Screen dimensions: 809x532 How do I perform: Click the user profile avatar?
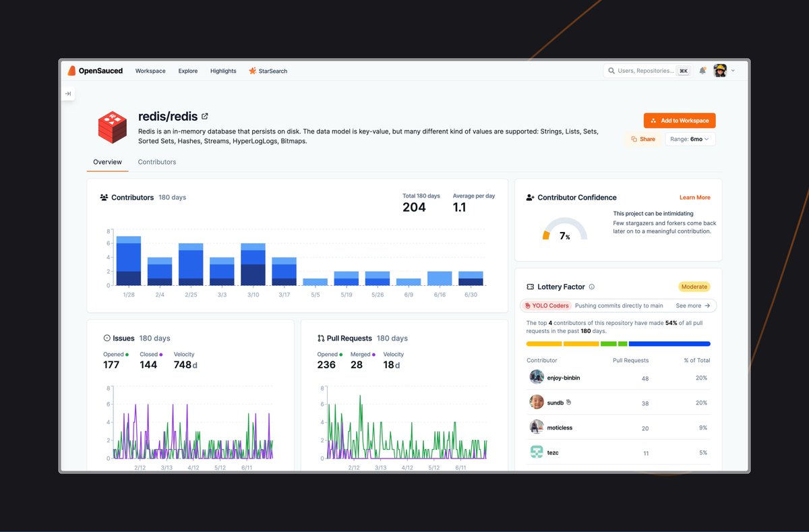(720, 71)
